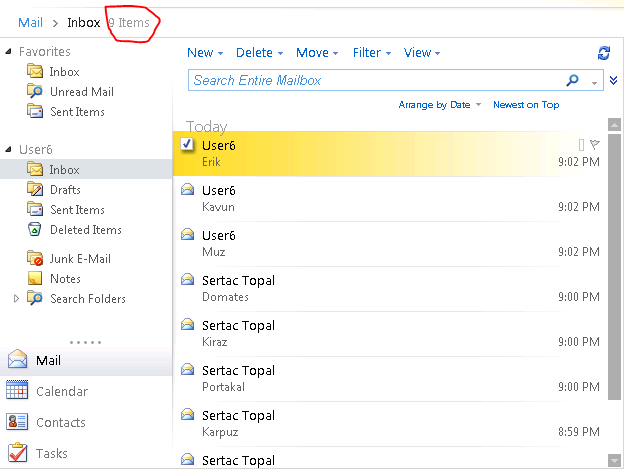Collapse the Favorites section
The image size is (624, 469).
tap(8, 51)
